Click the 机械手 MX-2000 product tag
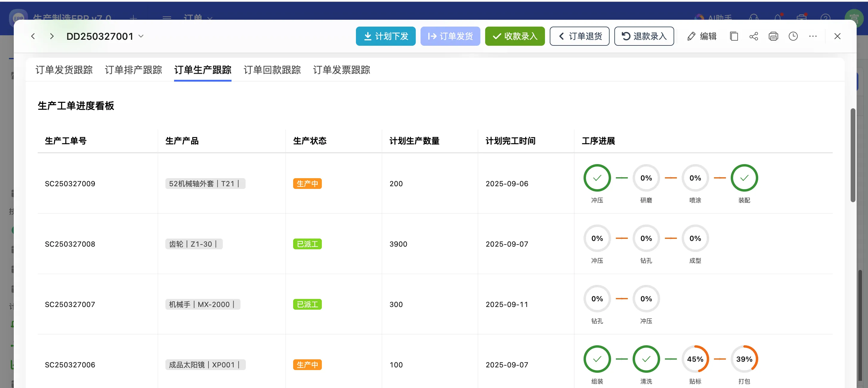The width and height of the screenshot is (868, 388). click(202, 304)
